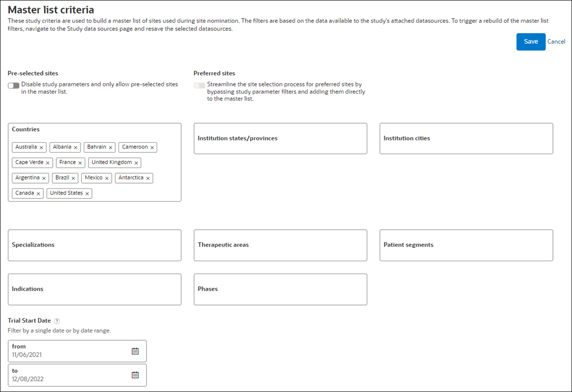Click the United States chip label
The height and width of the screenshot is (392, 572).
coord(66,193)
